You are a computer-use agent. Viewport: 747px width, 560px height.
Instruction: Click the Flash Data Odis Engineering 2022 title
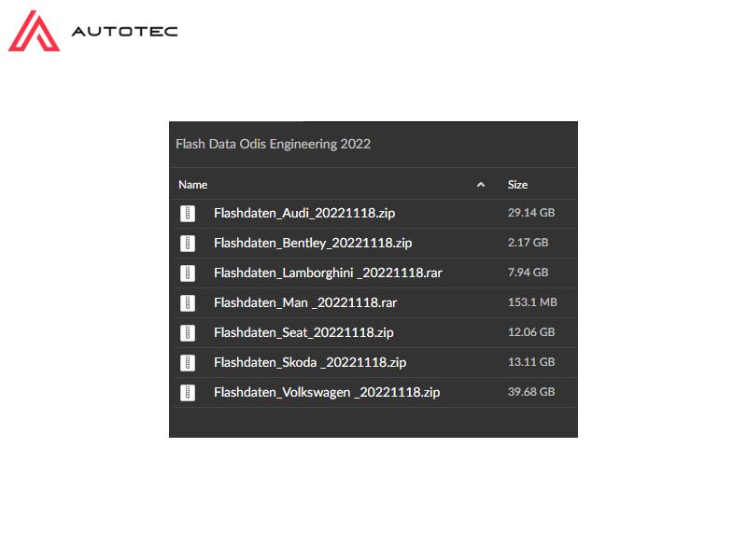coord(273,144)
